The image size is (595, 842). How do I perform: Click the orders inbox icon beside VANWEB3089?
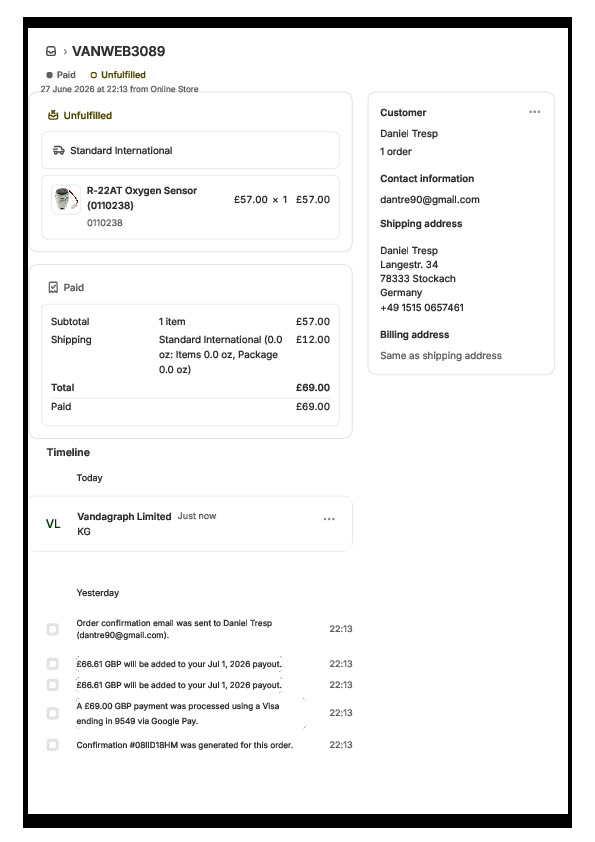click(x=51, y=51)
